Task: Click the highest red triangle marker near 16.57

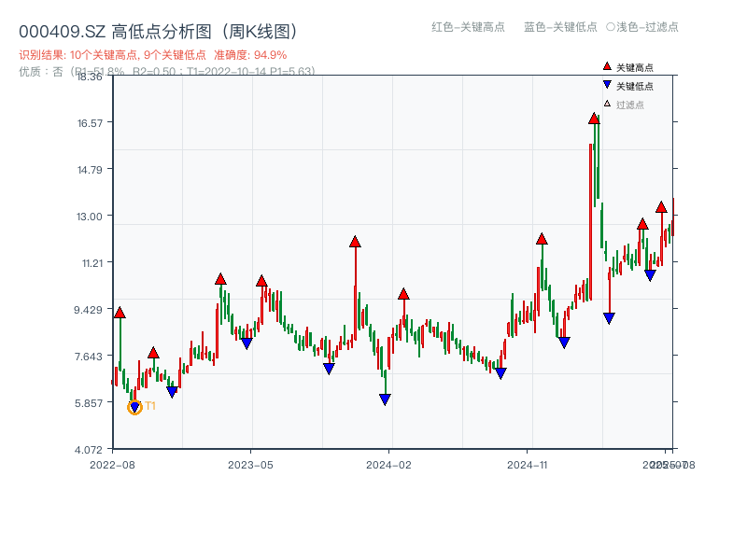Action: 592,118
